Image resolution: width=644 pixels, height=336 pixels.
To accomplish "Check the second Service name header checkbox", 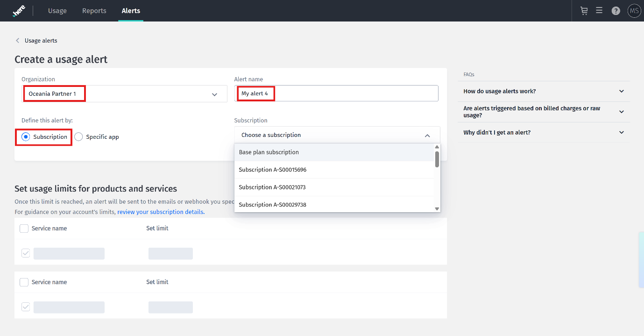I will (x=24, y=282).
